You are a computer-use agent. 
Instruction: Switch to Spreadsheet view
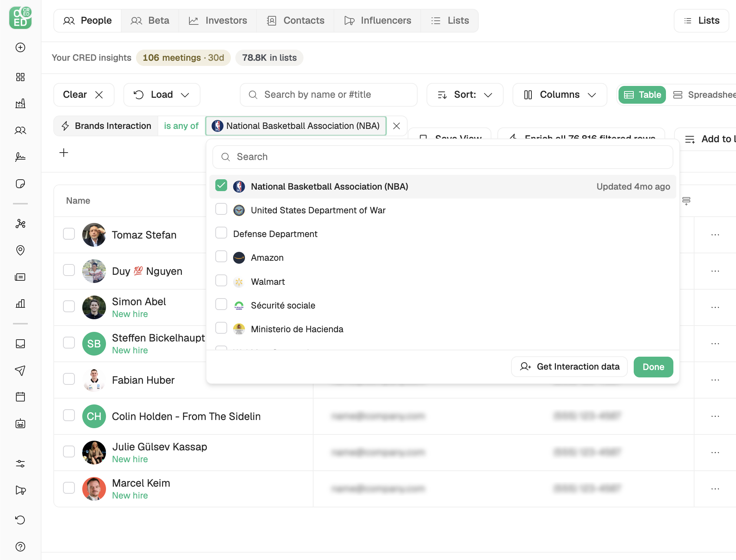(x=704, y=95)
